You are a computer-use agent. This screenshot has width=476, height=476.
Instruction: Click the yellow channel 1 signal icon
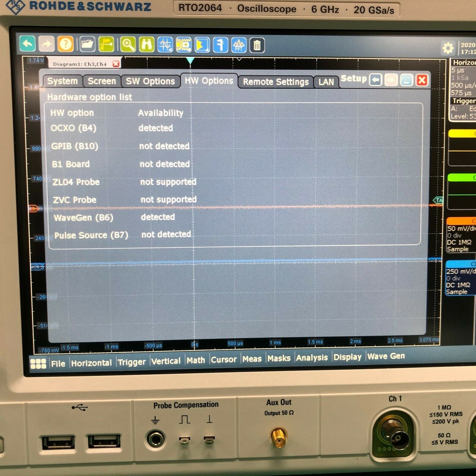click(463, 148)
